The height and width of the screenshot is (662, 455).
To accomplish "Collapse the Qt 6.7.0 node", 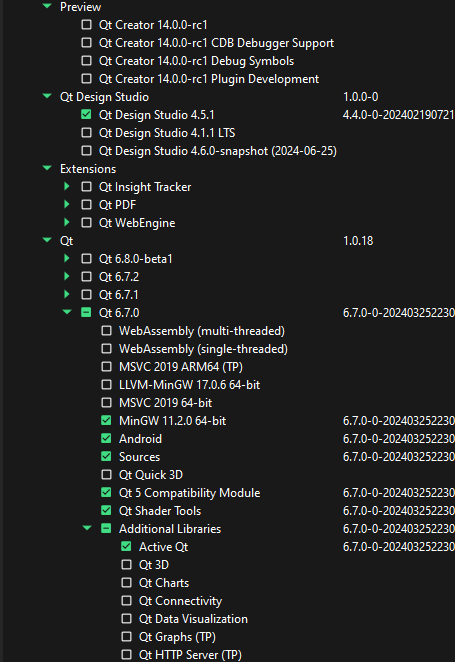I will click(67, 312).
